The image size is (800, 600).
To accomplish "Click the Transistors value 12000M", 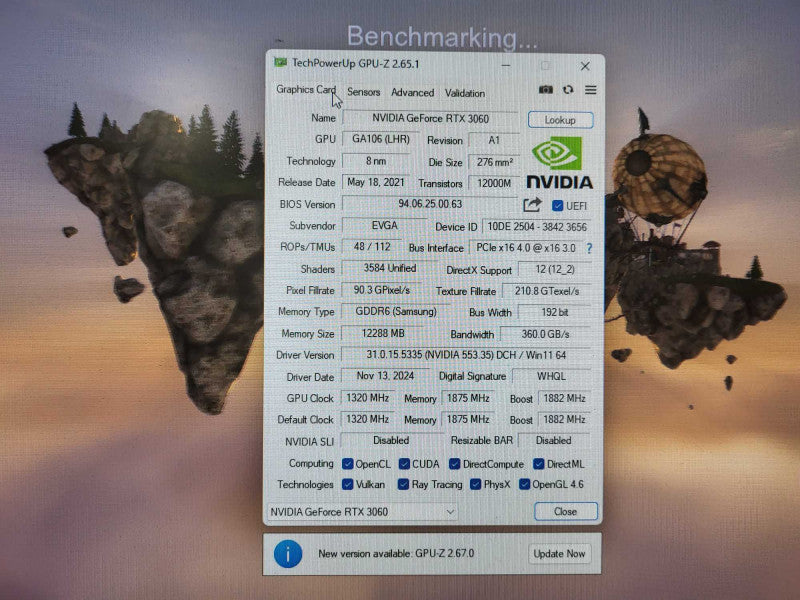I will [494, 183].
